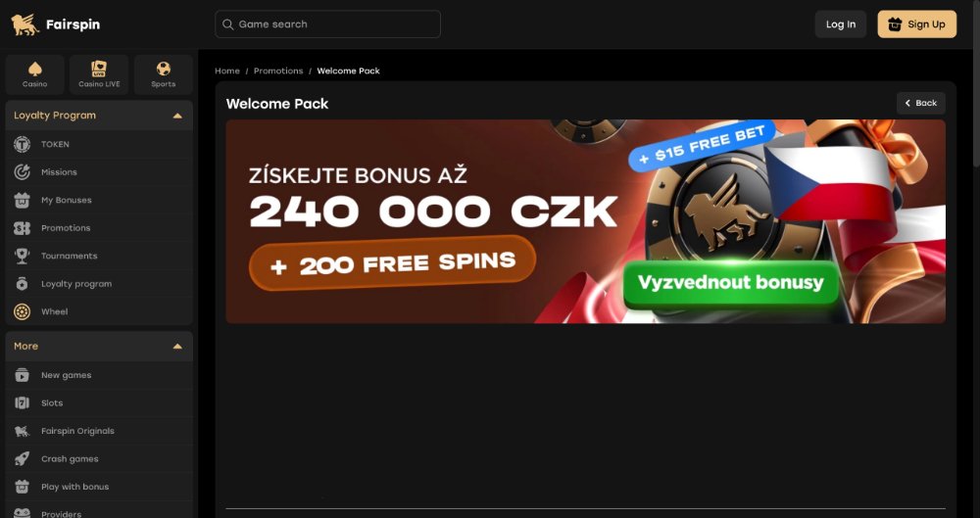
Task: Click the Fairspin logo
Action: pos(55,24)
